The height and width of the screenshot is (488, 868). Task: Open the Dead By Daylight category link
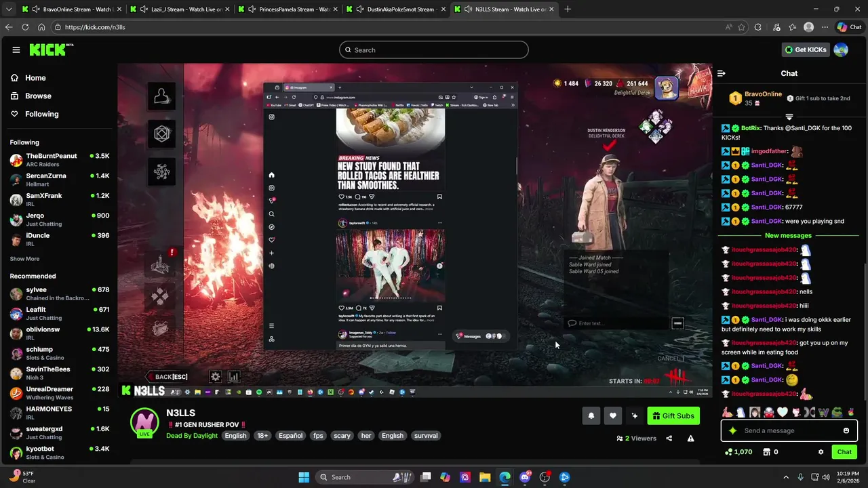pyautogui.click(x=192, y=436)
